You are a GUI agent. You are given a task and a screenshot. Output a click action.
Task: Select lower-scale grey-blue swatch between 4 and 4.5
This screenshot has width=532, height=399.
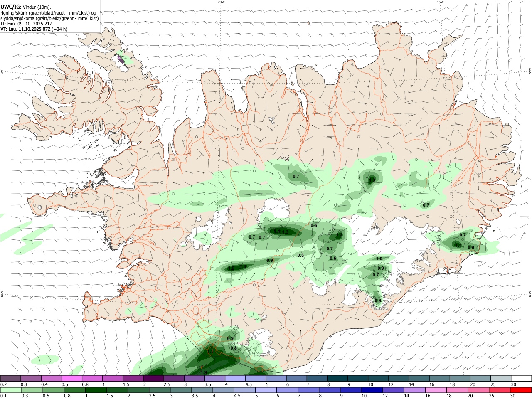[x=223, y=390]
